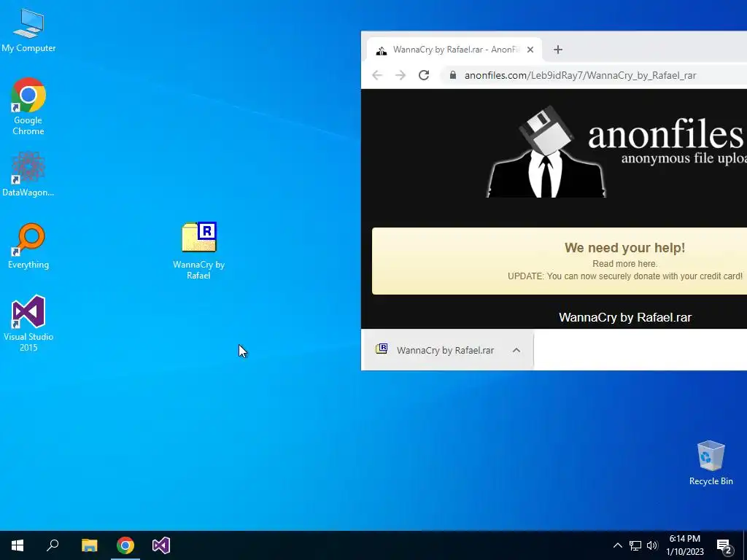The height and width of the screenshot is (560, 747).
Task: Select the WannaCry by Rafael archive on desktop
Action: pyautogui.click(x=198, y=251)
